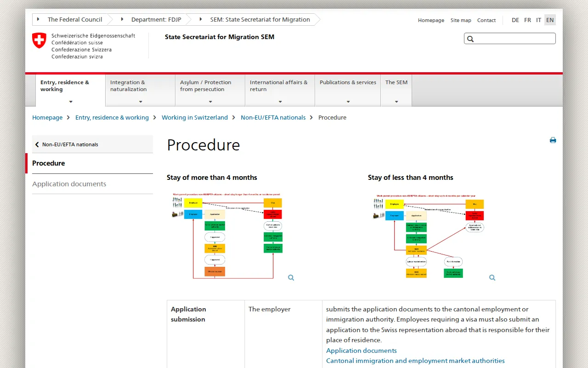
Task: Click the arrow icon before SEM: State Secretariat
Action: click(201, 19)
